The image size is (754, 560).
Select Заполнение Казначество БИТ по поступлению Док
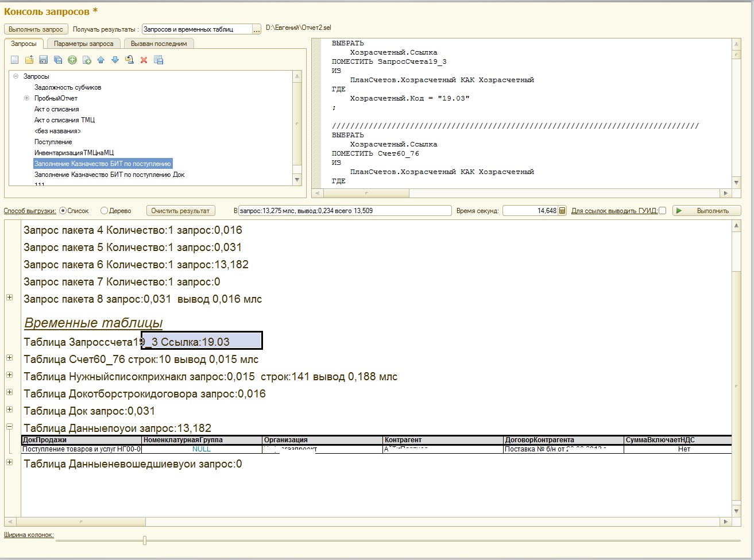110,175
